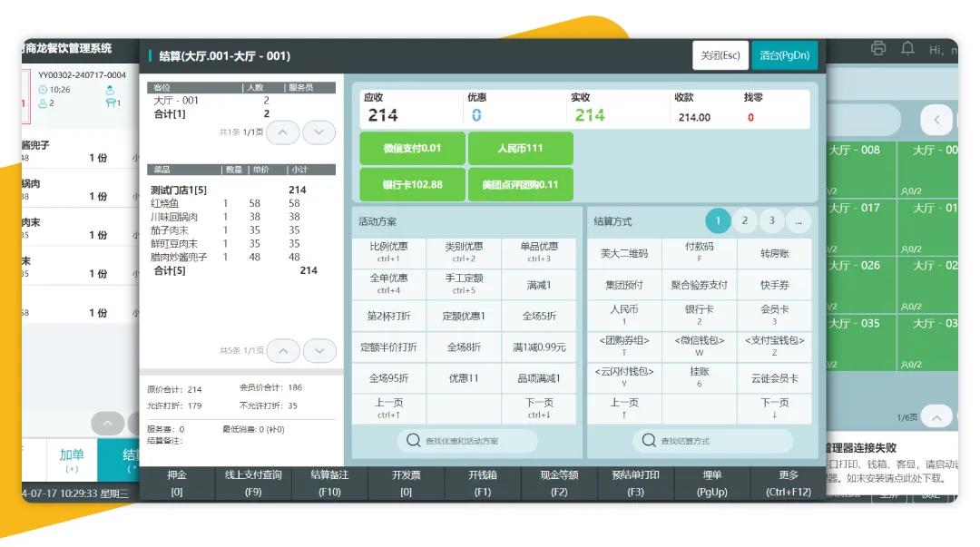The width and height of the screenshot is (980, 547).
Task: Click 预结单打印 (F3)
Action: click(x=635, y=484)
